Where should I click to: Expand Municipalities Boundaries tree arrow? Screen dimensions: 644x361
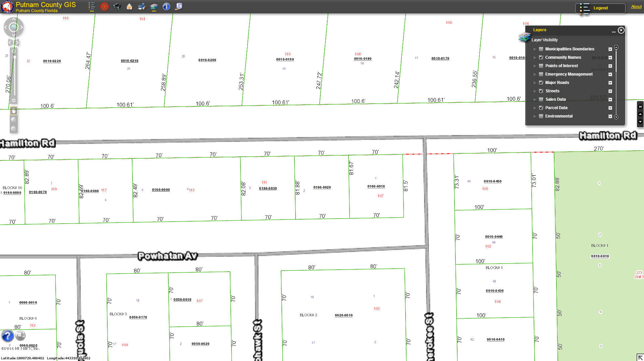tap(535, 49)
